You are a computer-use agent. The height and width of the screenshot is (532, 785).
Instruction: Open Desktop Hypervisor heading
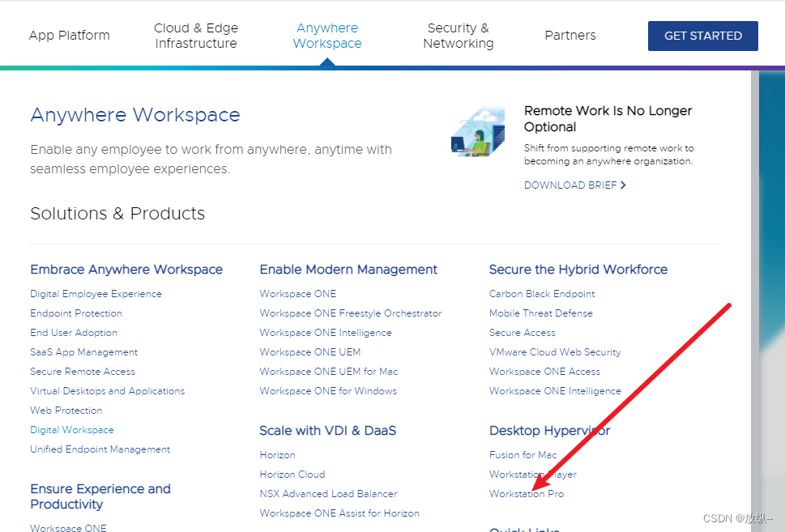[x=550, y=431]
